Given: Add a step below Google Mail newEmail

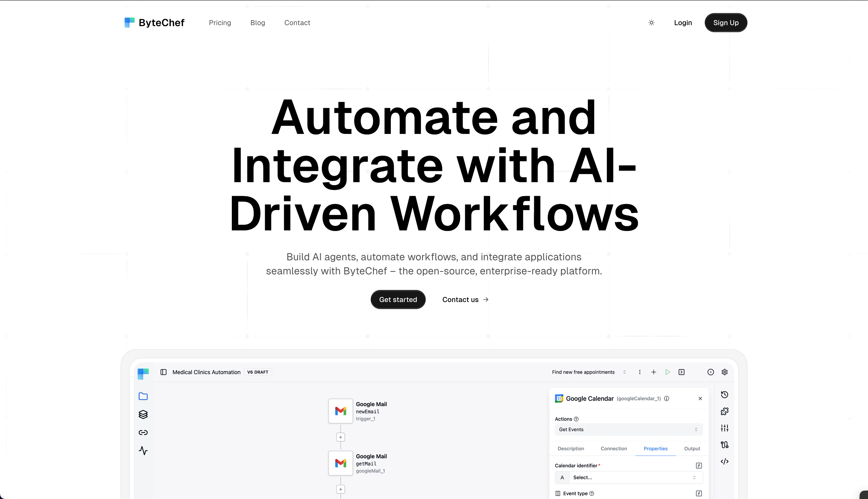Looking at the screenshot, I should click(x=341, y=437).
